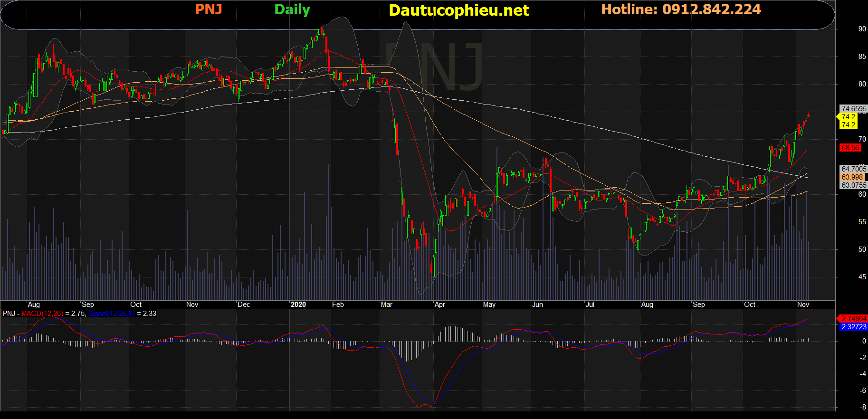Click the PNJ ticker title in header
868x419 pixels.
(x=209, y=10)
